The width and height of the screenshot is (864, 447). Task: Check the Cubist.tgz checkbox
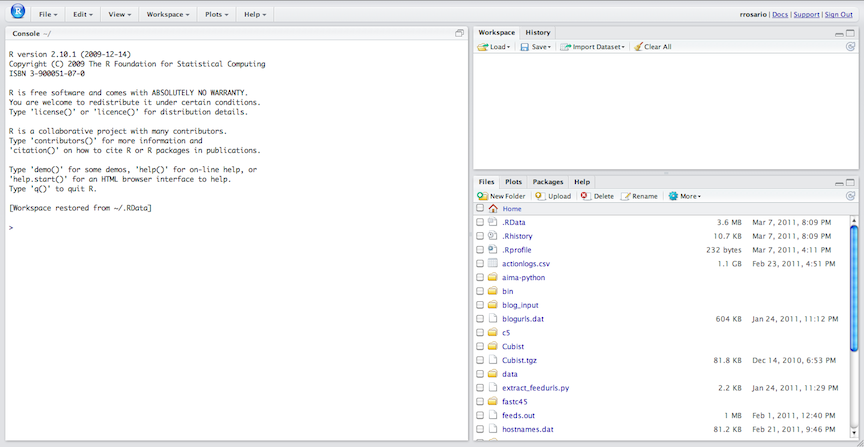(x=480, y=360)
